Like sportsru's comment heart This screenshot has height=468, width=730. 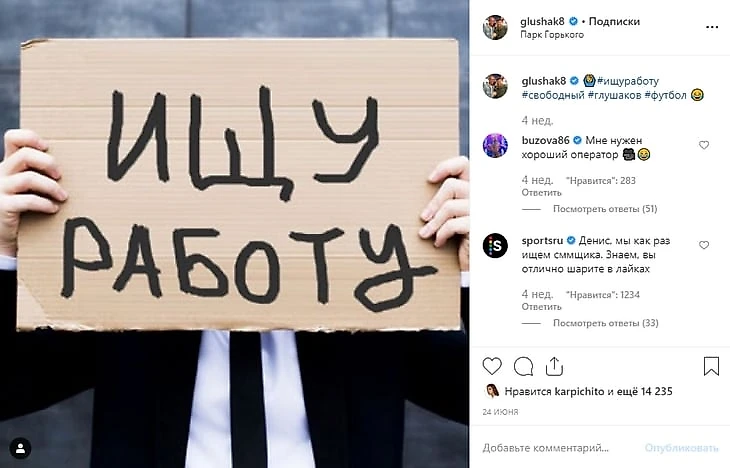point(704,245)
